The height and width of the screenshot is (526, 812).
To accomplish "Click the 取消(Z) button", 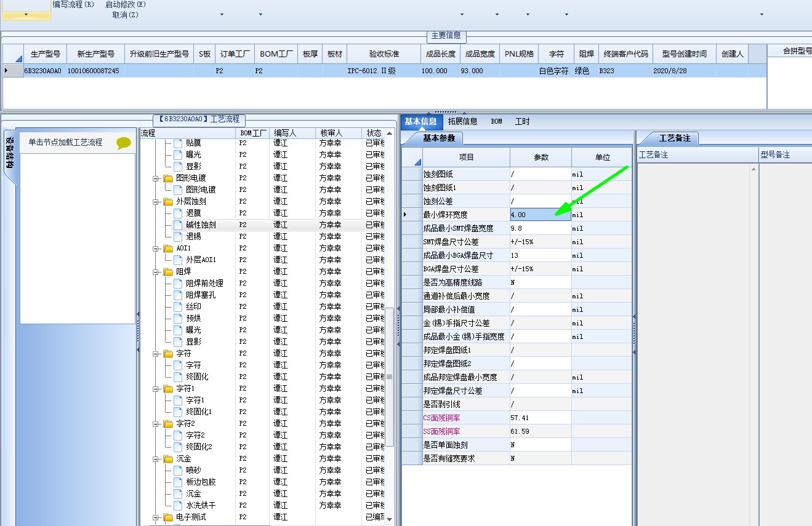I will point(126,15).
